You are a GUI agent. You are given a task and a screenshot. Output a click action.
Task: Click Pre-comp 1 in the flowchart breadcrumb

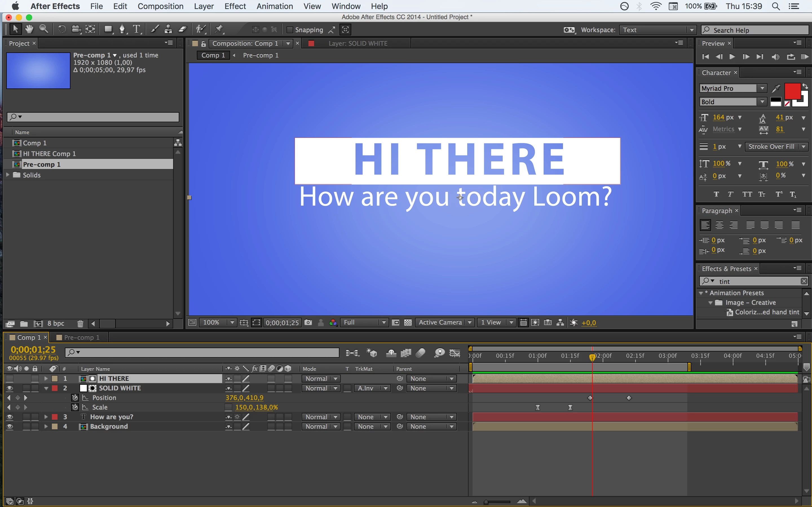[261, 55]
